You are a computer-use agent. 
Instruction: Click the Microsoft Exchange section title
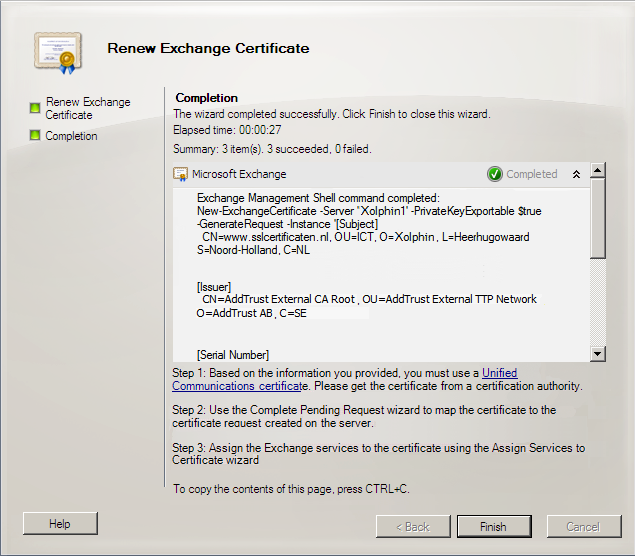[239, 174]
